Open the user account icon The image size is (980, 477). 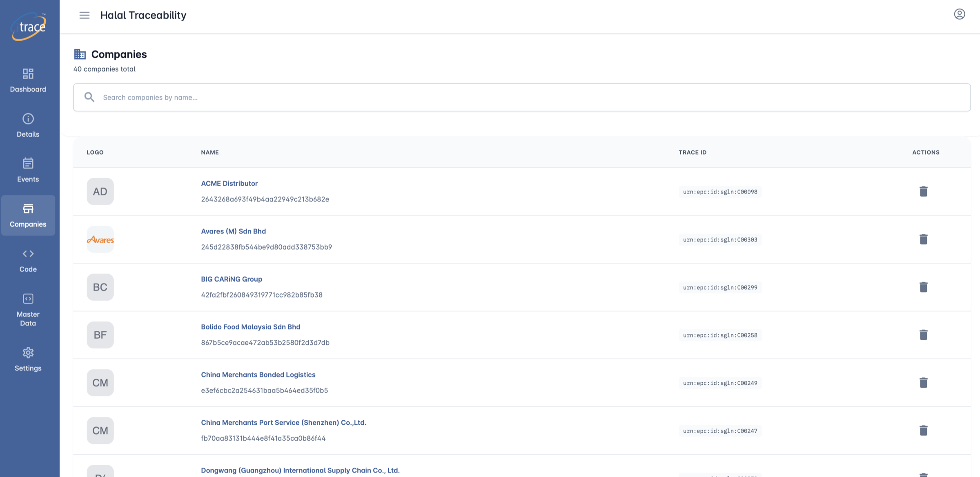click(959, 14)
